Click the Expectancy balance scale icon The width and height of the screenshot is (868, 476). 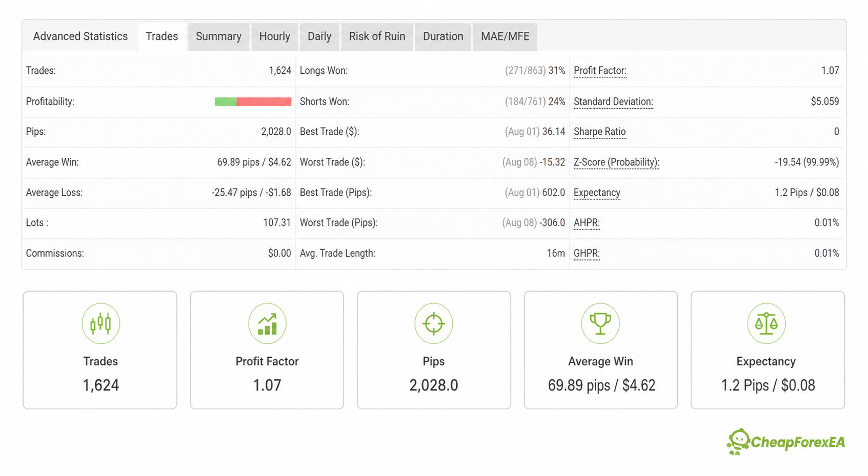[766, 323]
